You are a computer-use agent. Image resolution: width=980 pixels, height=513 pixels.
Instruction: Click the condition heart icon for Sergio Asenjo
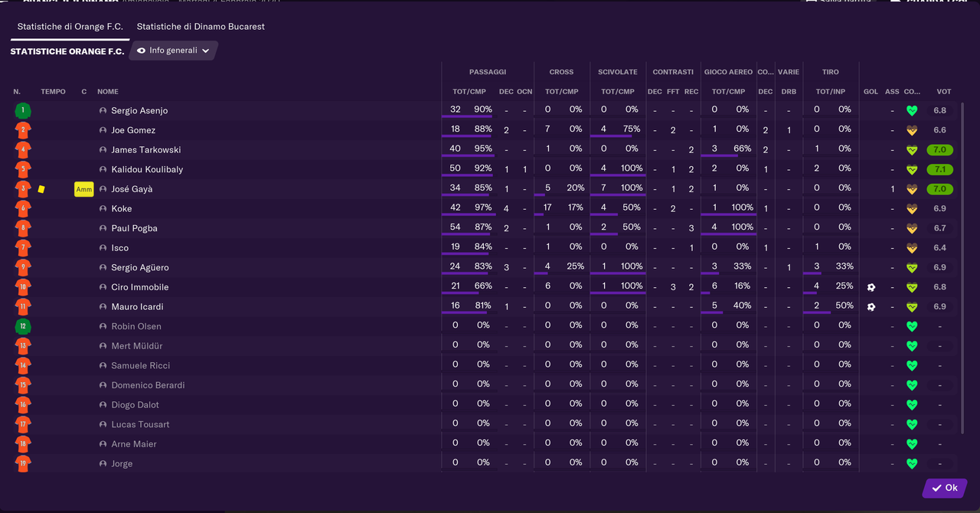tap(911, 110)
